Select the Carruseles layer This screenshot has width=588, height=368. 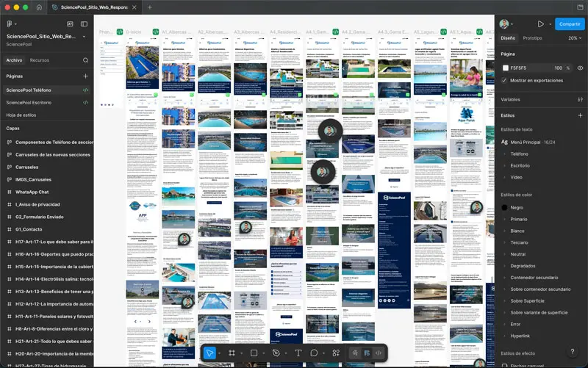coord(26,167)
